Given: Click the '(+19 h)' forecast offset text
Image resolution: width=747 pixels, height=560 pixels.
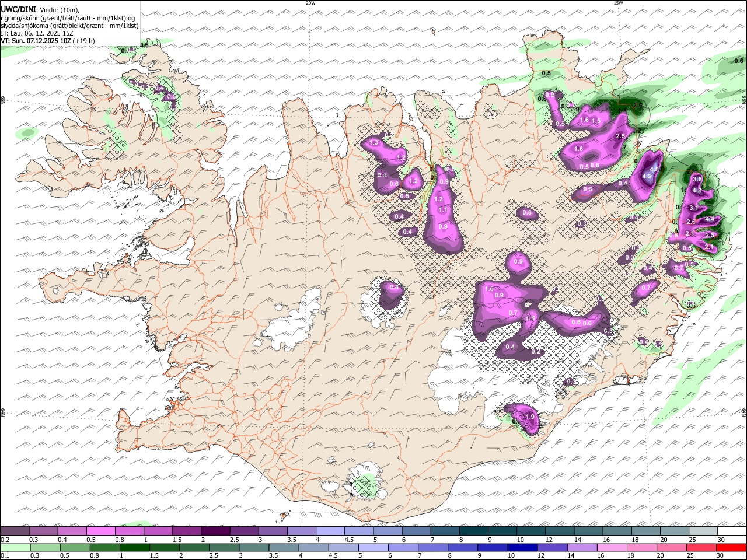Looking at the screenshot, I should pos(84,41).
